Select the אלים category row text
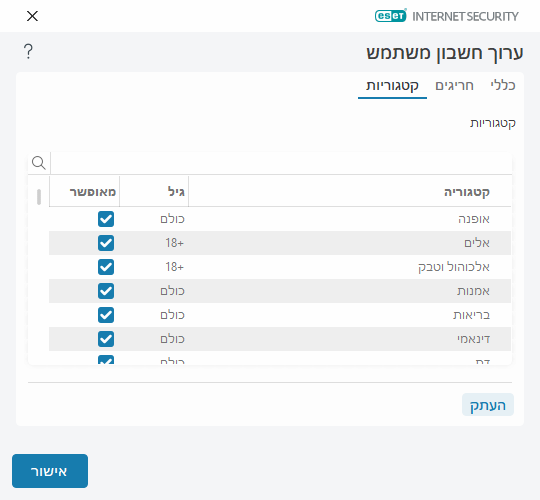540x500 pixels. click(x=477, y=243)
